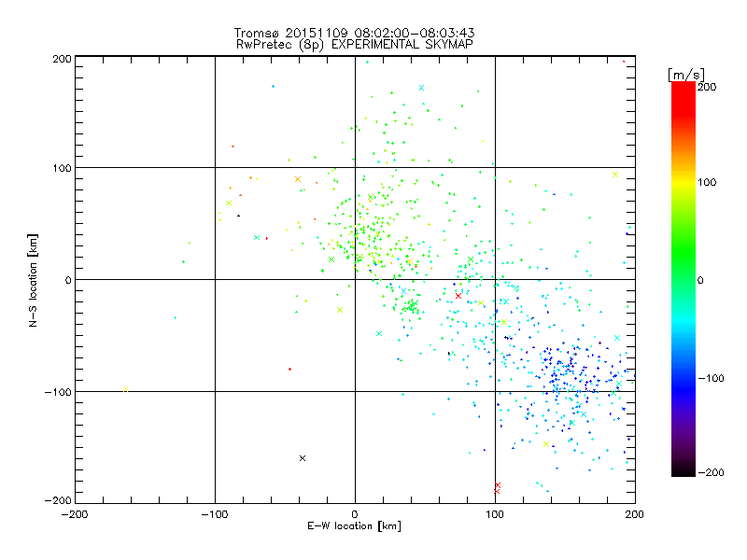Click the color bar's -200 label
747x560 pixels.
pos(711,472)
